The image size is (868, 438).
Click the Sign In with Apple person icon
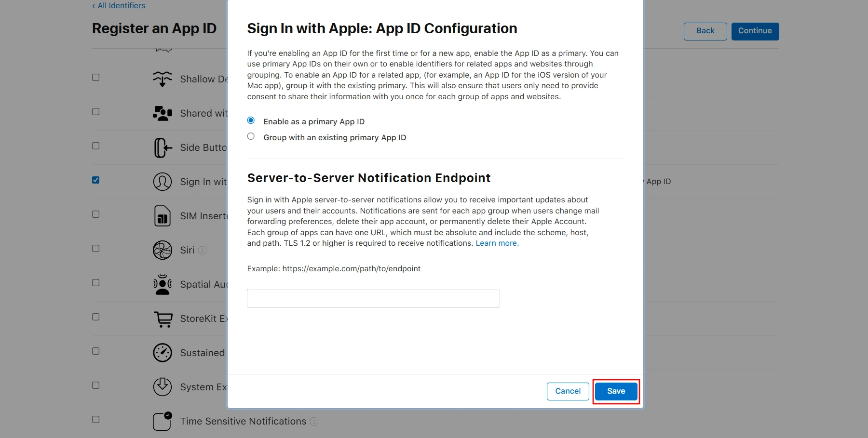coord(163,182)
